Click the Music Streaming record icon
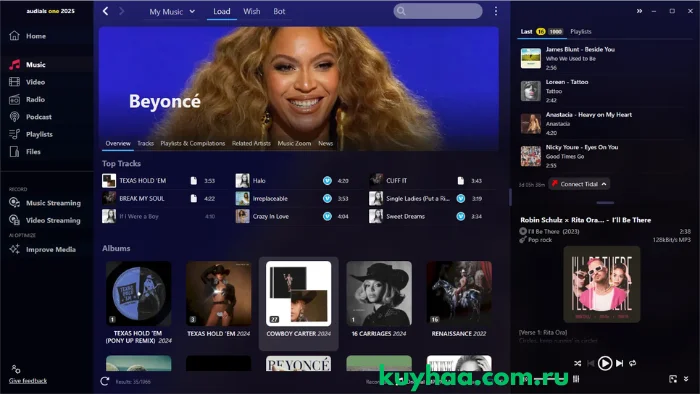The height and width of the screenshot is (394, 700). [14, 203]
